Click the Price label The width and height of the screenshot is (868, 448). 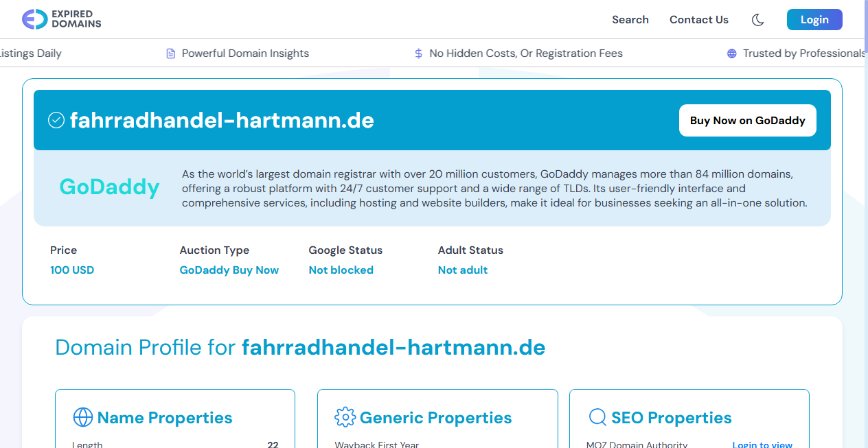click(64, 250)
